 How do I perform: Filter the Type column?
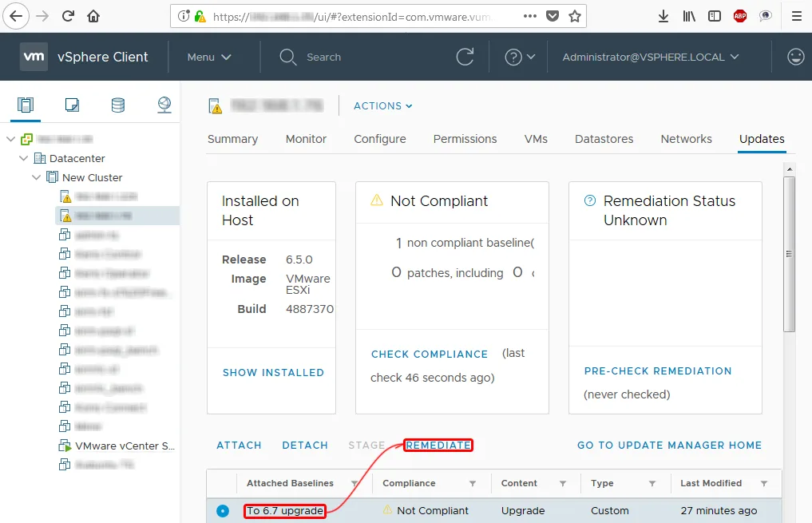click(x=652, y=483)
